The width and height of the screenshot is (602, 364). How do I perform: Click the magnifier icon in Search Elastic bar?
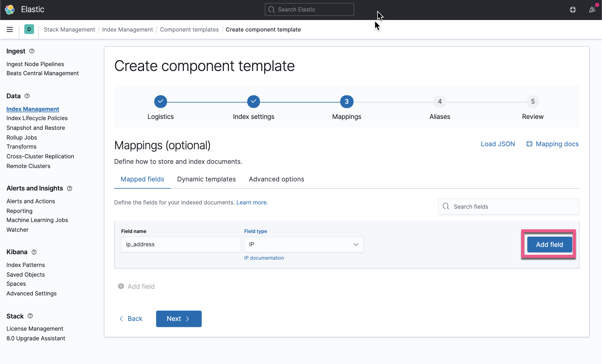pyautogui.click(x=272, y=9)
